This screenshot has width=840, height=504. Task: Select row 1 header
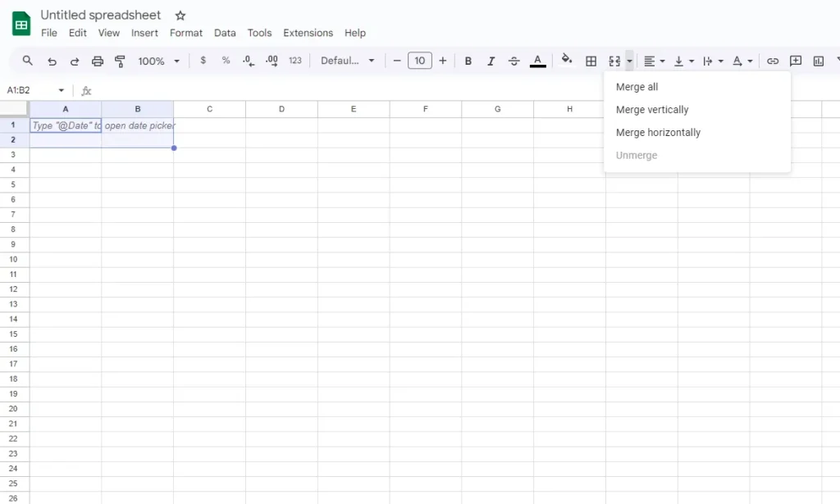pyautogui.click(x=13, y=125)
